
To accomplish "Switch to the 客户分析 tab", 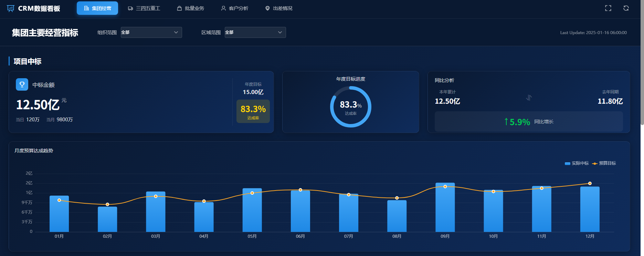I will tap(234, 8).
